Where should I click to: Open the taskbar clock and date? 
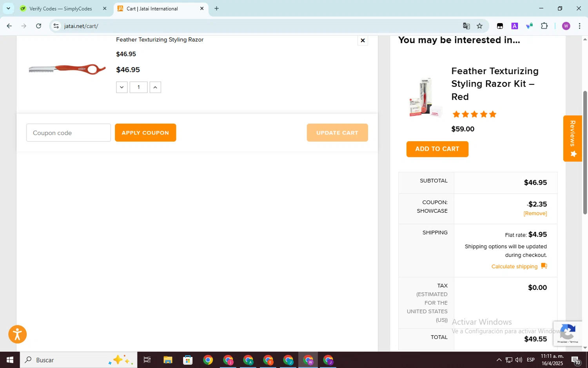(x=552, y=360)
